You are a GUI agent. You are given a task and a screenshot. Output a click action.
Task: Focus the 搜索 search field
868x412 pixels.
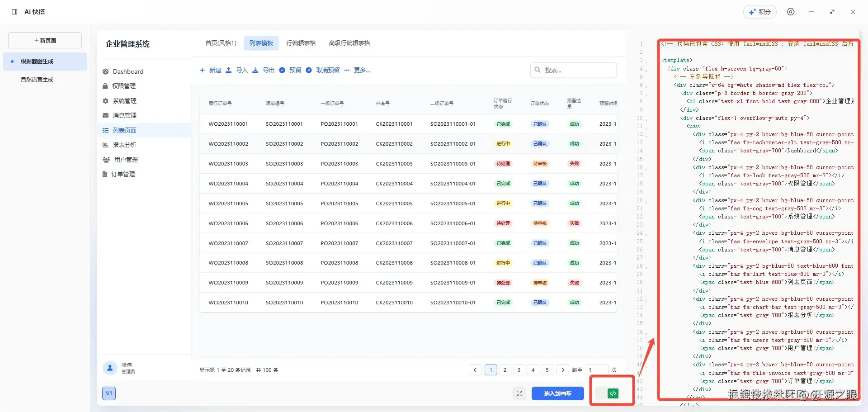[x=573, y=70]
